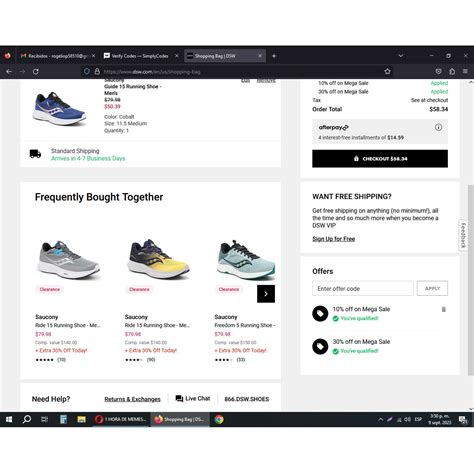Click the Checkout $58.34 button

[x=380, y=159]
